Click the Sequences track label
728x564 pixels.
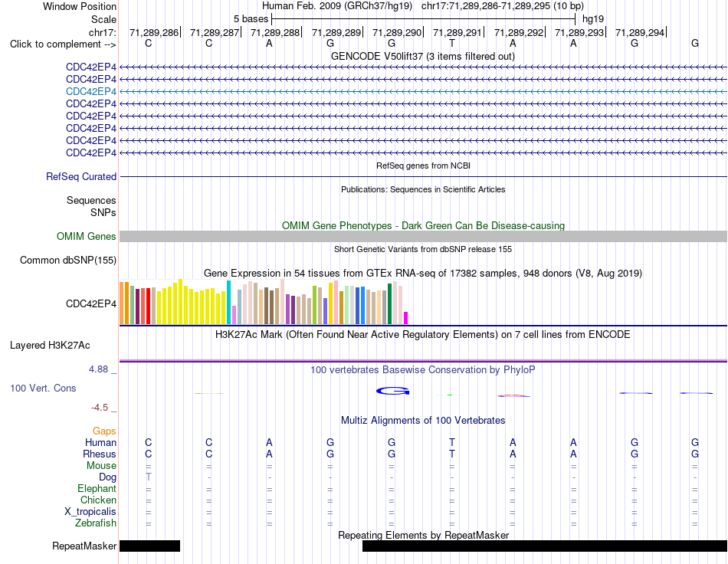click(x=91, y=201)
